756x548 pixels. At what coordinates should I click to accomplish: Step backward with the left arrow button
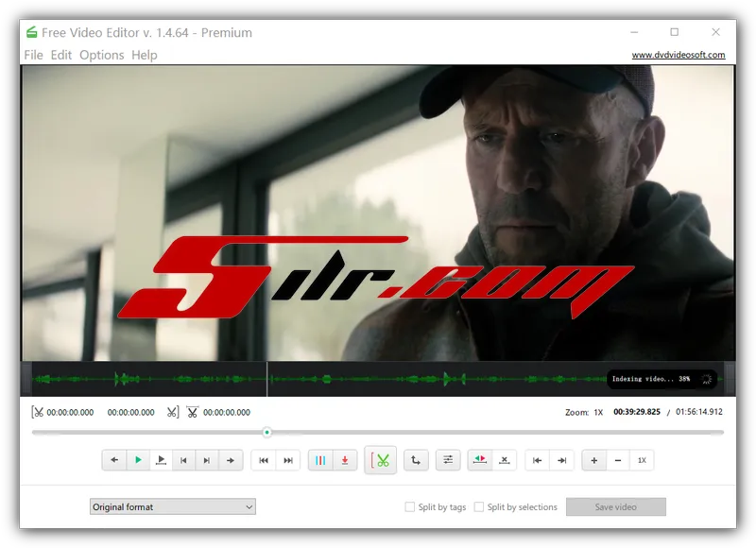[x=114, y=460]
